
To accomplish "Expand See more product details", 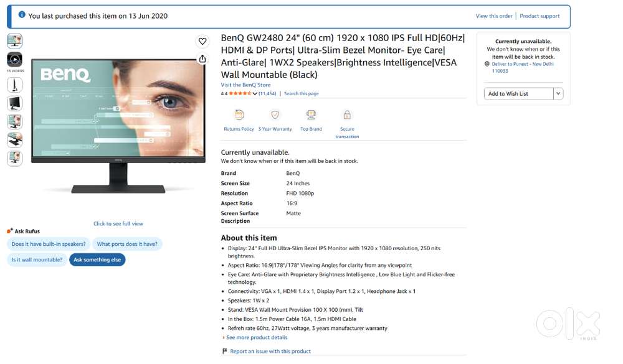I will coord(257,337).
